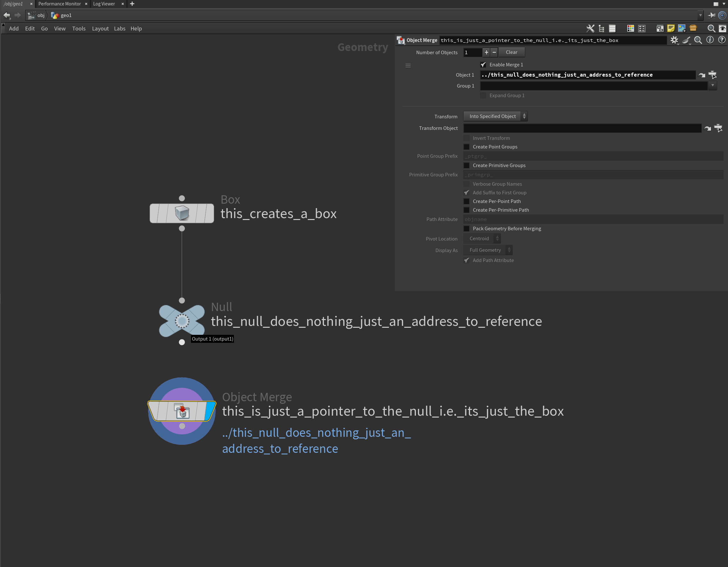Jump to Object 1 operator arrow
The image size is (728, 567).
click(702, 75)
